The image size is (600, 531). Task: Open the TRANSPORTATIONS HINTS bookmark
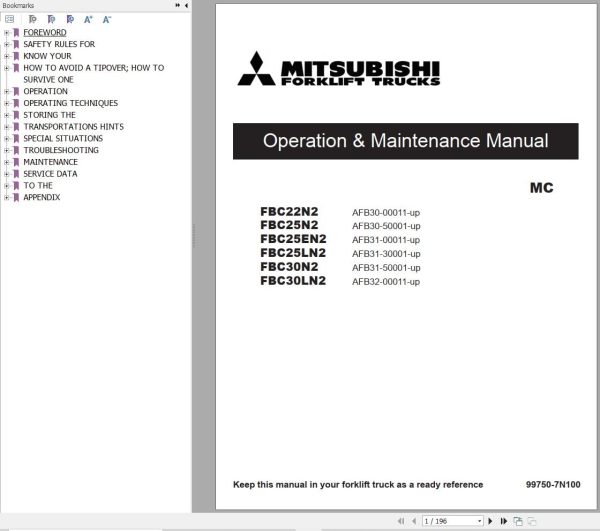[x=73, y=127]
